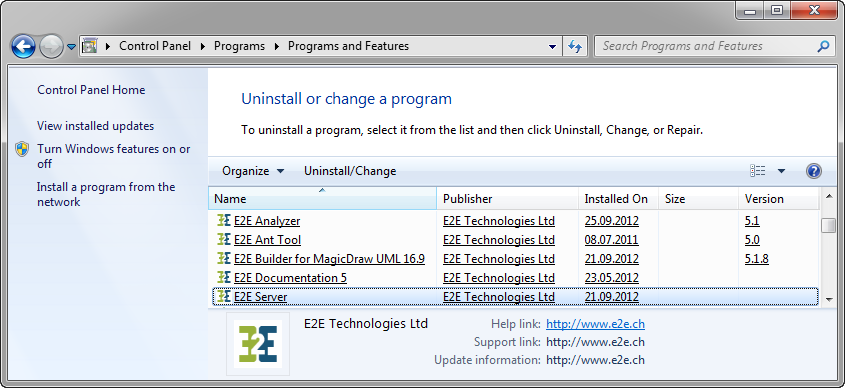Click the Forward navigation arrow button
The width and height of the screenshot is (845, 388).
tap(52, 47)
